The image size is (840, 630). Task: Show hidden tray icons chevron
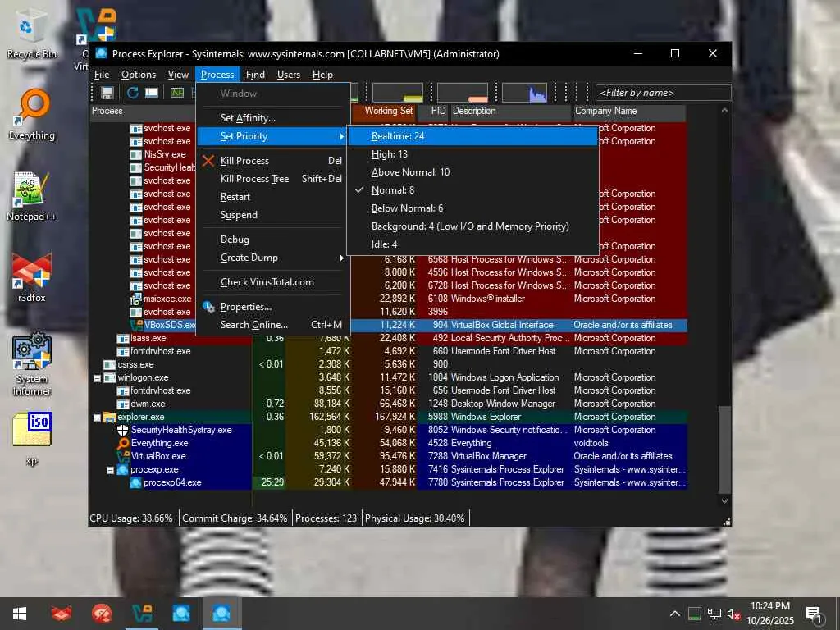675,614
